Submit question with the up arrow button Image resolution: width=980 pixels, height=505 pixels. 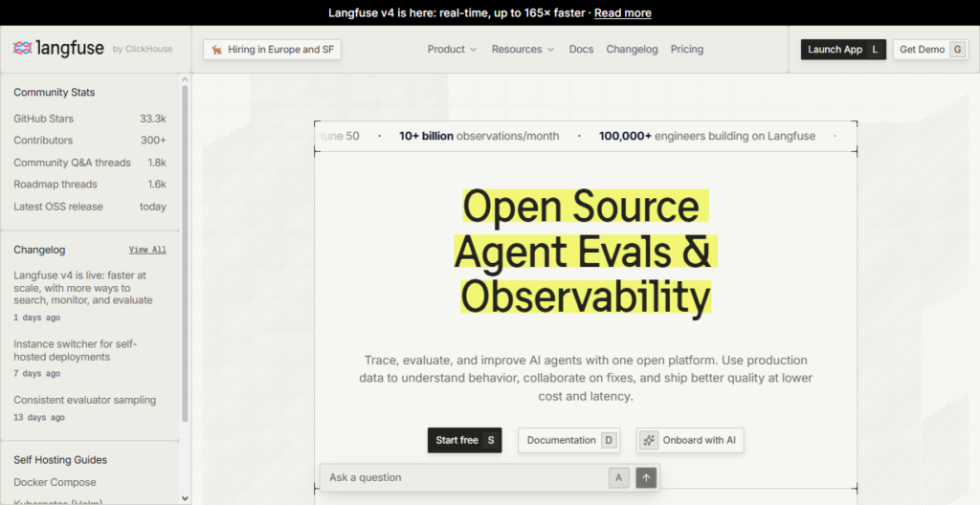(646, 477)
